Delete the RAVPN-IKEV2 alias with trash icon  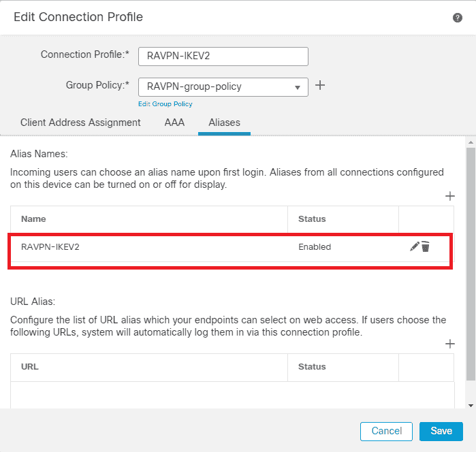pyautogui.click(x=426, y=246)
